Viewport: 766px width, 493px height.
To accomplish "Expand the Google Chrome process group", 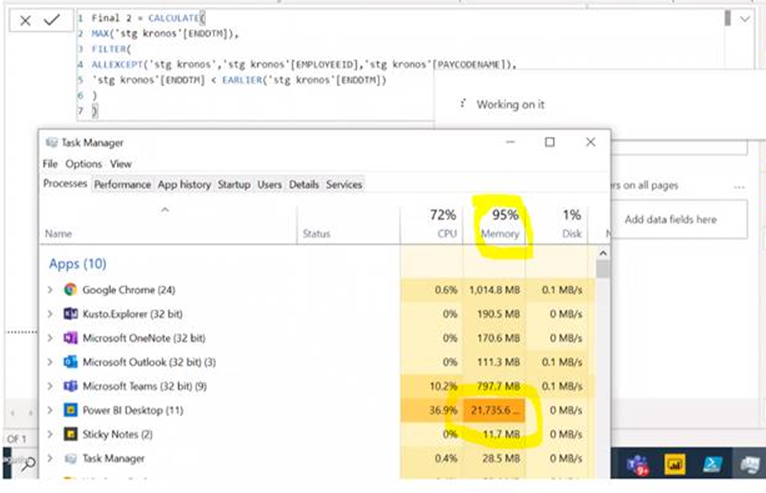I will pos(50,290).
